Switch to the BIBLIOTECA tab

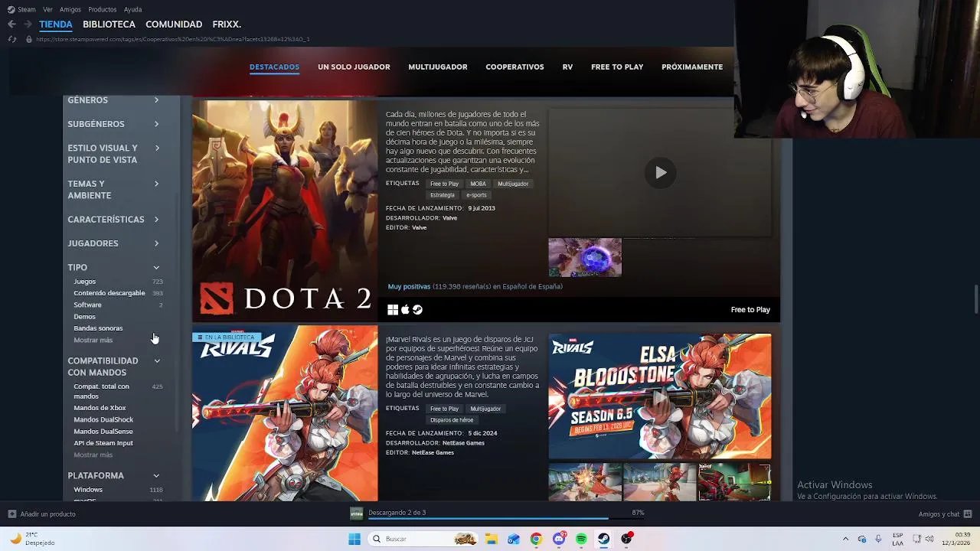point(109,24)
